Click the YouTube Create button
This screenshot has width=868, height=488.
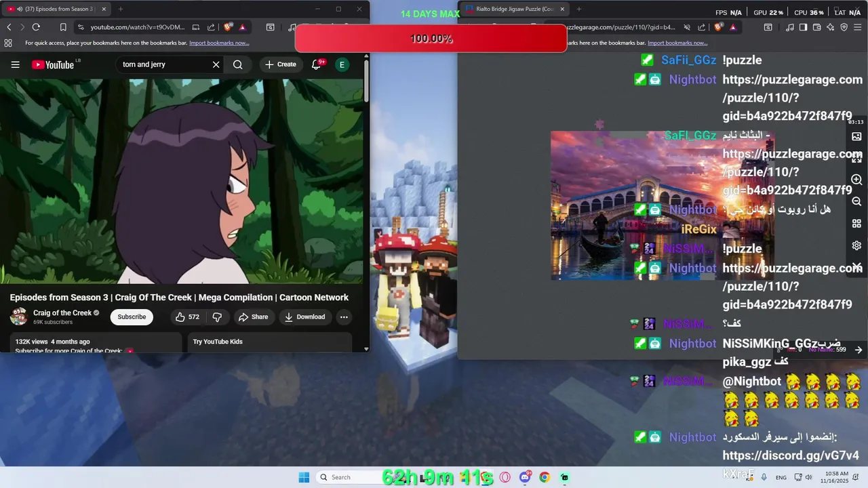coord(281,64)
